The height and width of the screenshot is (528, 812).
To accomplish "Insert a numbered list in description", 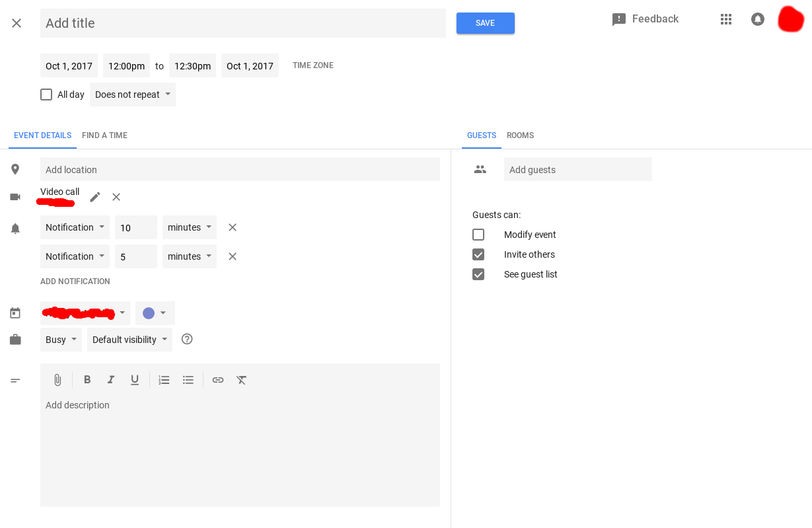I will pos(164,380).
